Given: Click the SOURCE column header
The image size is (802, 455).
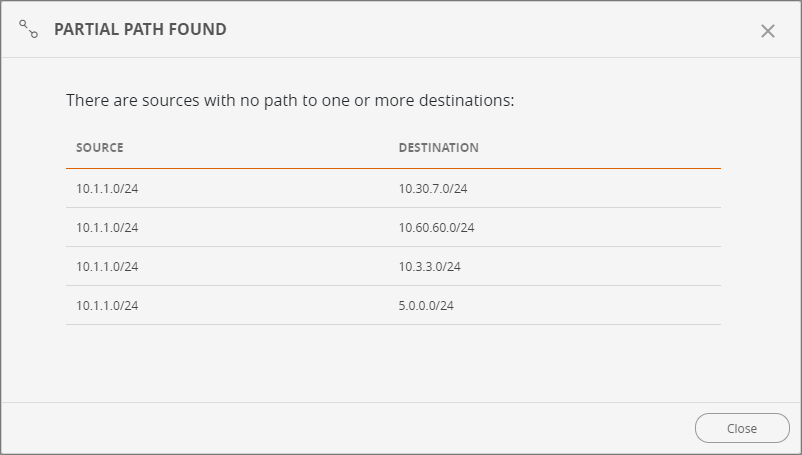Looking at the screenshot, I should point(100,148).
